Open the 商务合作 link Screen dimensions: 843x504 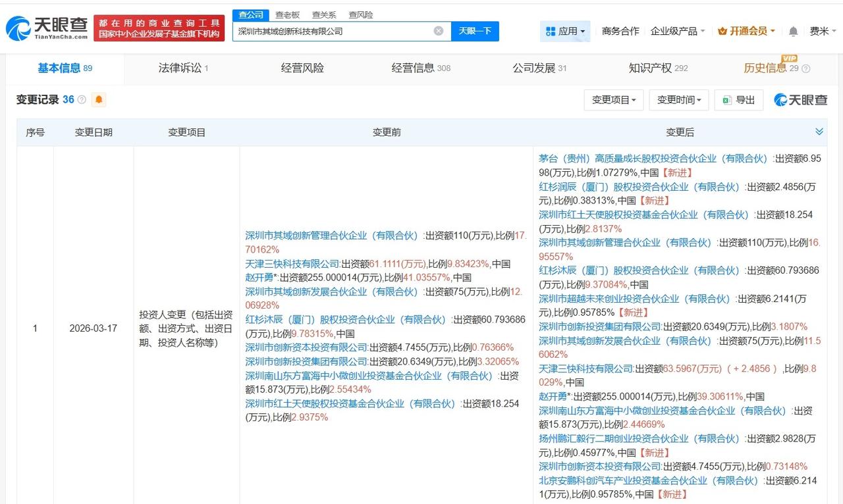pos(620,31)
